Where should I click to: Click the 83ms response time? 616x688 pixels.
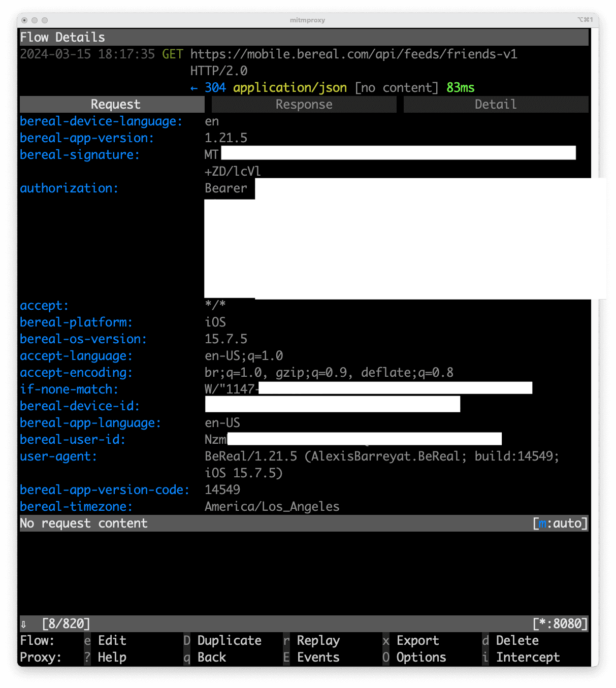point(461,88)
